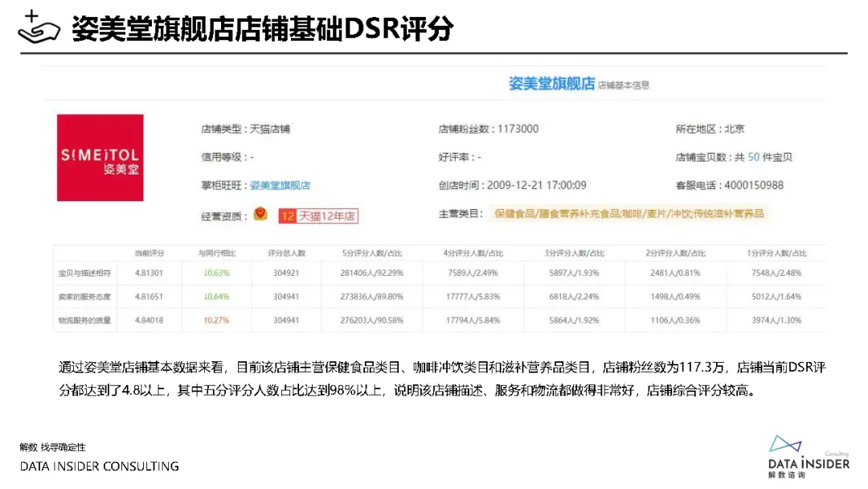Select the fan count 1173000
868x489 pixels.
tap(518, 129)
